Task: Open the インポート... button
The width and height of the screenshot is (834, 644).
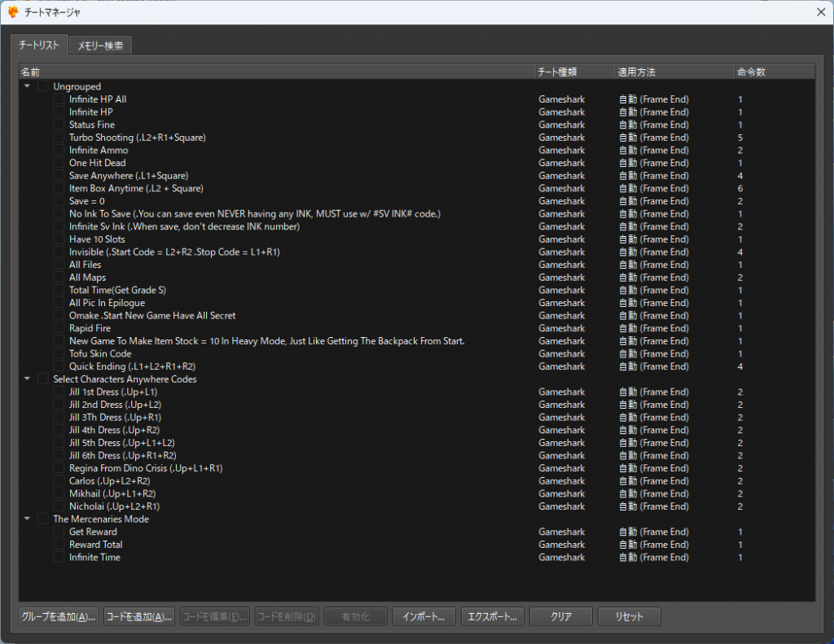Action: point(424,617)
